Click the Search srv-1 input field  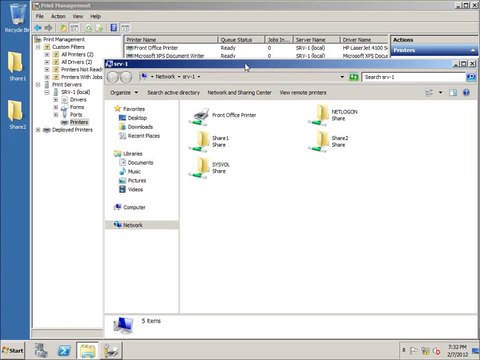pyautogui.click(x=414, y=77)
